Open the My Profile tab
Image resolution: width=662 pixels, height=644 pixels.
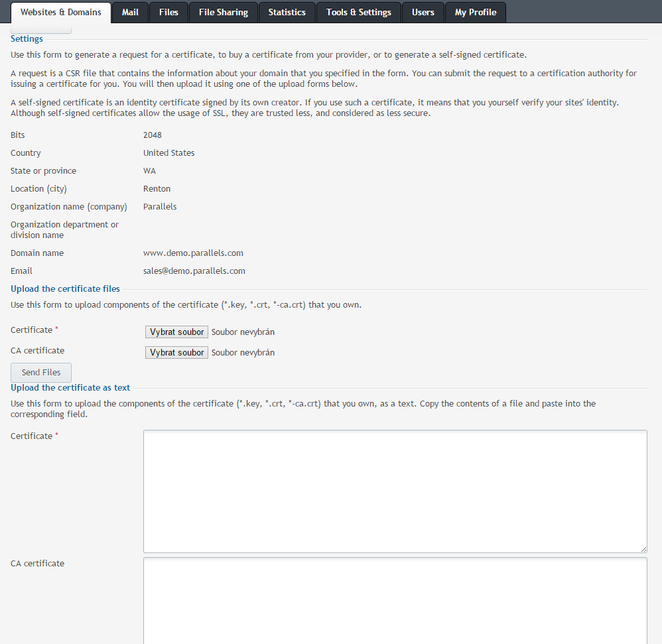tap(476, 13)
